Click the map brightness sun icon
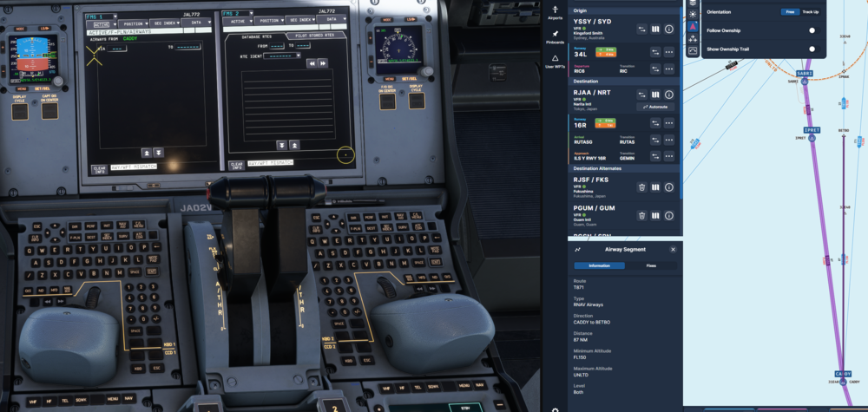The width and height of the screenshot is (868, 412). point(693,14)
